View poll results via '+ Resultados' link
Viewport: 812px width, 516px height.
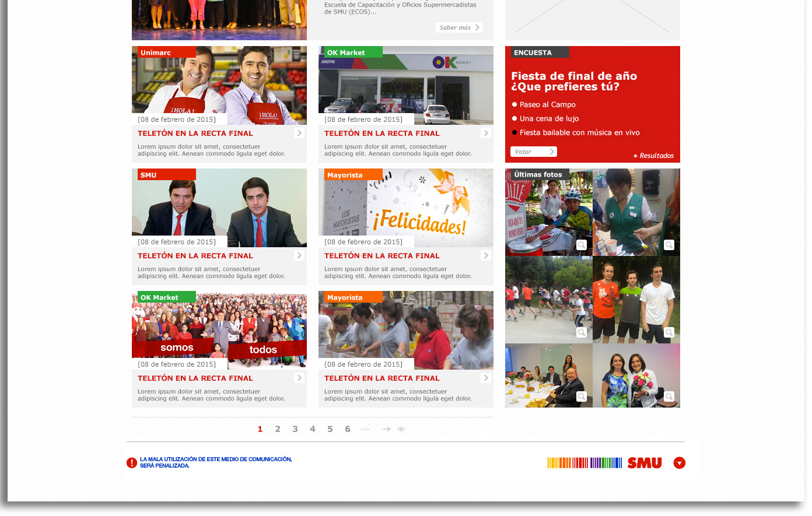click(x=653, y=156)
